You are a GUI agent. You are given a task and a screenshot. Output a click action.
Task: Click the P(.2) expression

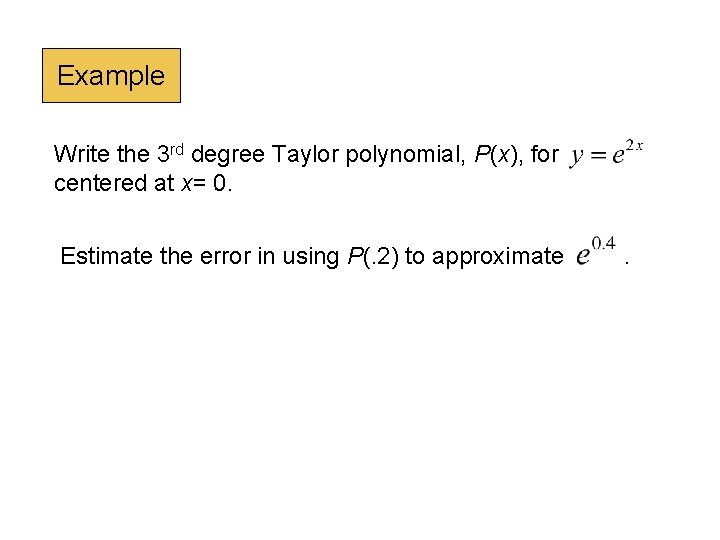pos(372,257)
